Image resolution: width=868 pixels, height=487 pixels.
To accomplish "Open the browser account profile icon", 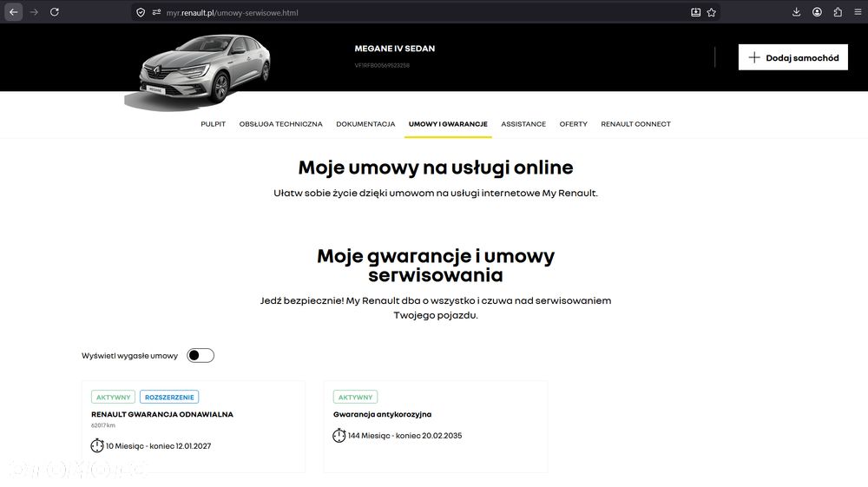I will [x=817, y=11].
